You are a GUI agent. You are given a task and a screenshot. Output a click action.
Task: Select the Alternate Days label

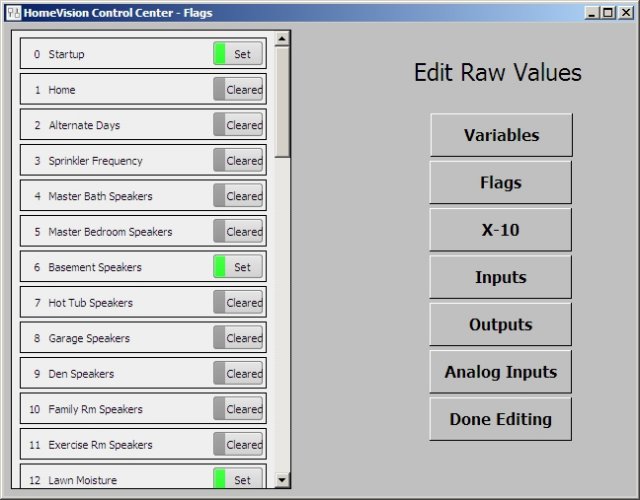pos(84,125)
